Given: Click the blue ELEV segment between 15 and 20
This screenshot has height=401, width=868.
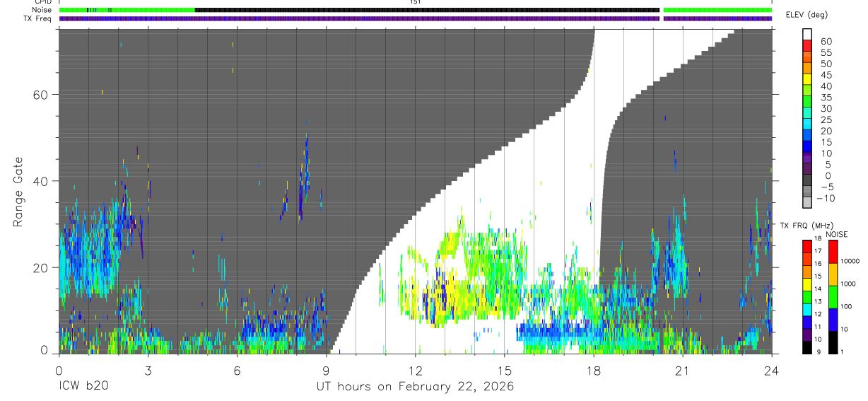Looking at the screenshot, I should [807, 136].
